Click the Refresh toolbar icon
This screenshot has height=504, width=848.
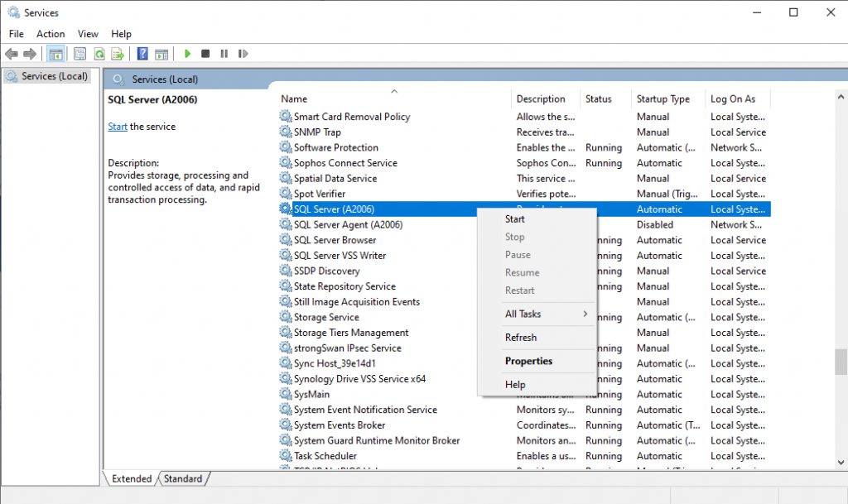99,54
